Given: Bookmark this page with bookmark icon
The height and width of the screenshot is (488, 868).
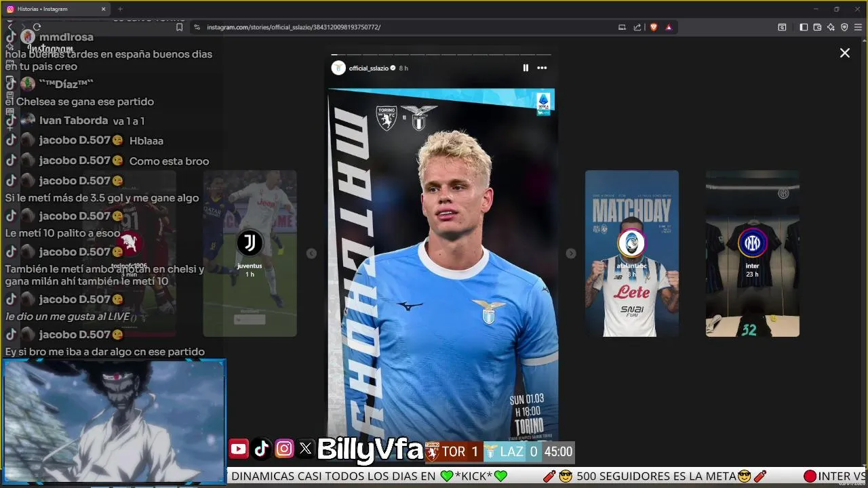Looking at the screenshot, I should [179, 27].
